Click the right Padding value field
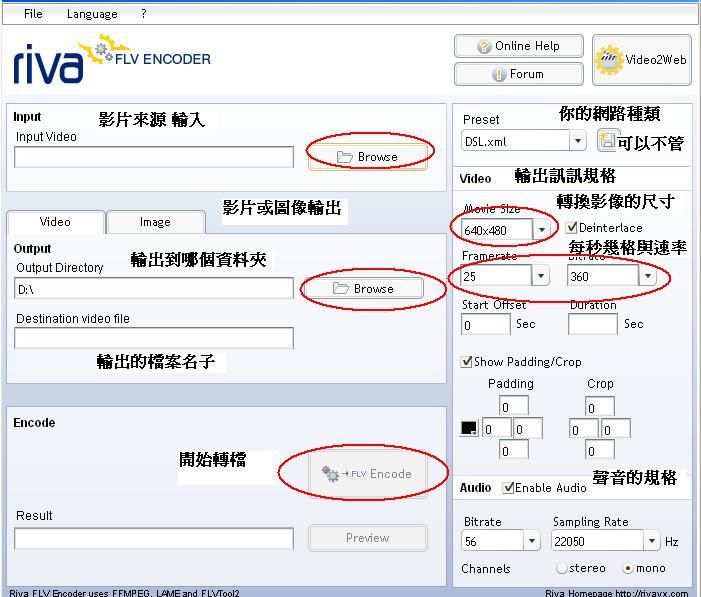Screen dimensions: 701x597 528,428
